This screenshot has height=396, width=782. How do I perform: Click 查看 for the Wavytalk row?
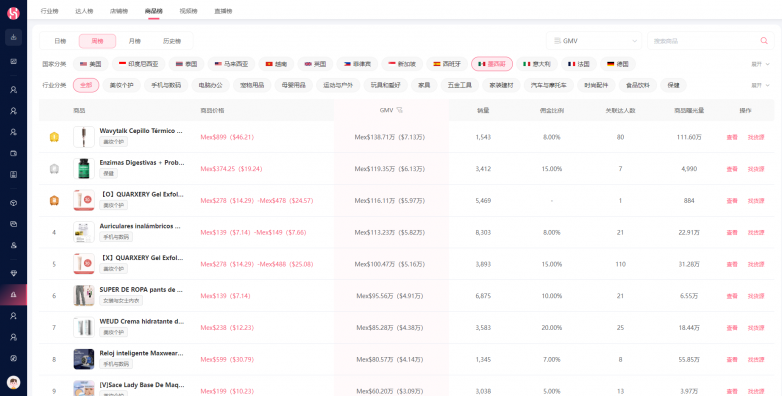click(732, 137)
